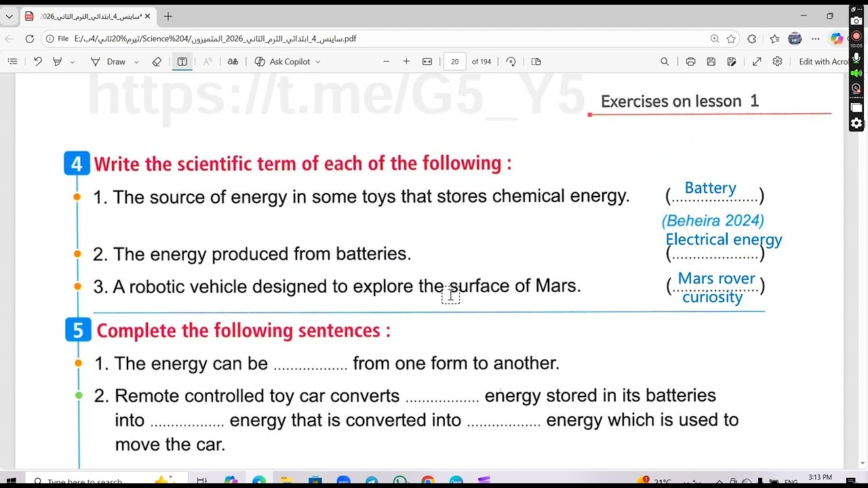Undo the last annotation

tap(38, 62)
